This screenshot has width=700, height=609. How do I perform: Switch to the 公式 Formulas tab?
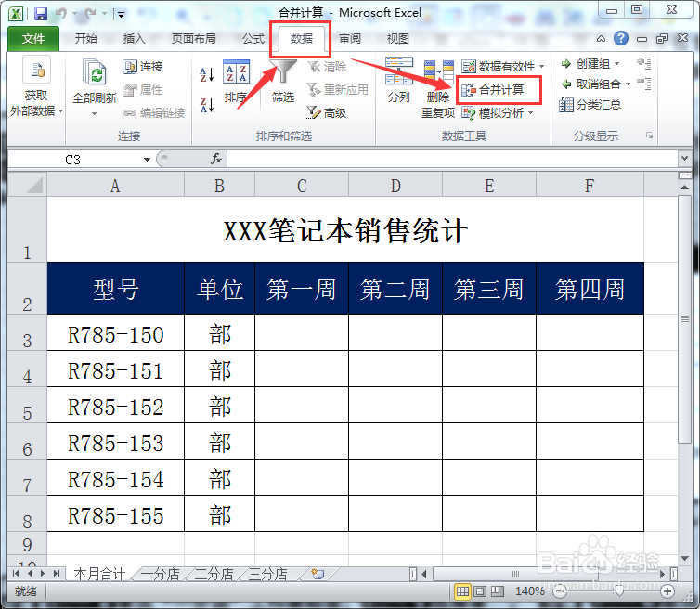click(253, 39)
